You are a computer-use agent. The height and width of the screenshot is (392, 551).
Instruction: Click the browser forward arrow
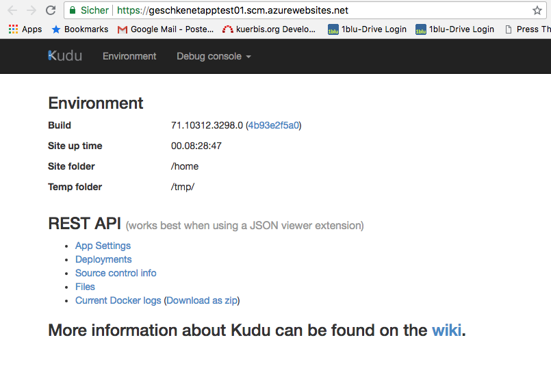pyautogui.click(x=31, y=10)
